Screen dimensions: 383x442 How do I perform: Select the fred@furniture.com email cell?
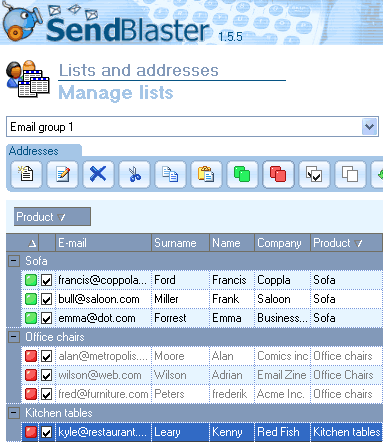click(103, 394)
